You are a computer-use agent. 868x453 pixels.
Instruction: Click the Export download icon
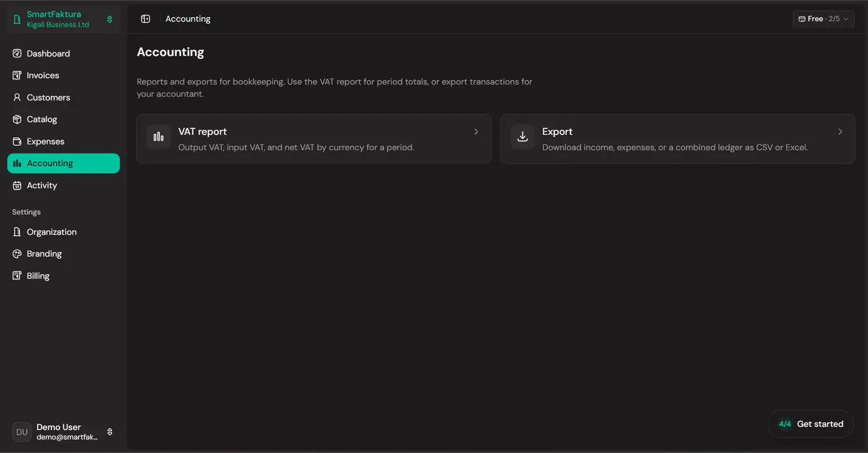point(523,137)
